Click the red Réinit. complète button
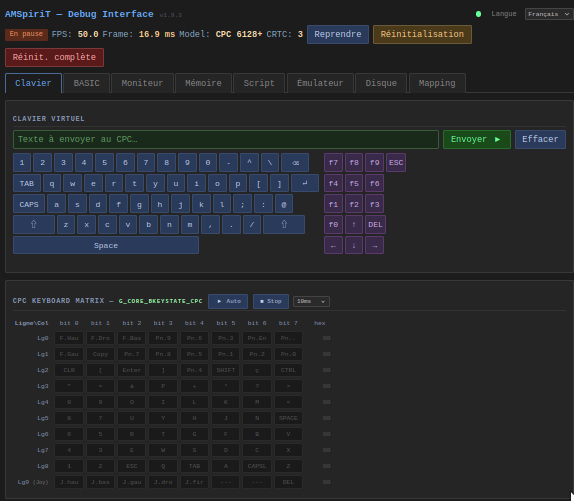574x501 pixels. point(54,57)
